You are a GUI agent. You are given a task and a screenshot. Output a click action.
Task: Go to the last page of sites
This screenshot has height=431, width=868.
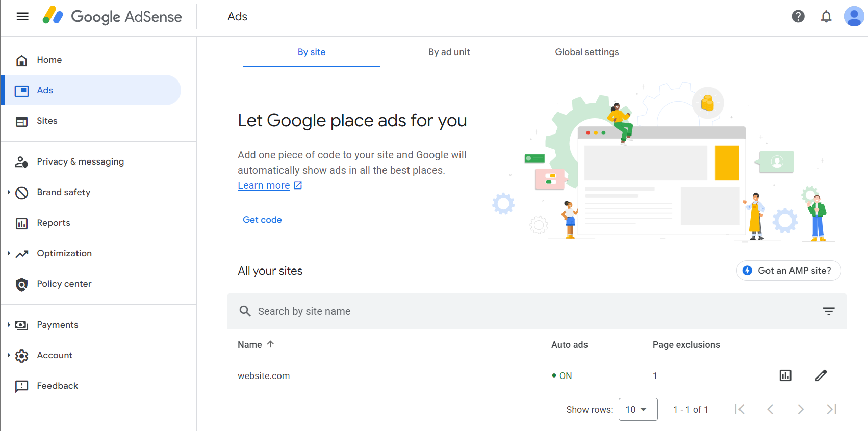[831, 409]
